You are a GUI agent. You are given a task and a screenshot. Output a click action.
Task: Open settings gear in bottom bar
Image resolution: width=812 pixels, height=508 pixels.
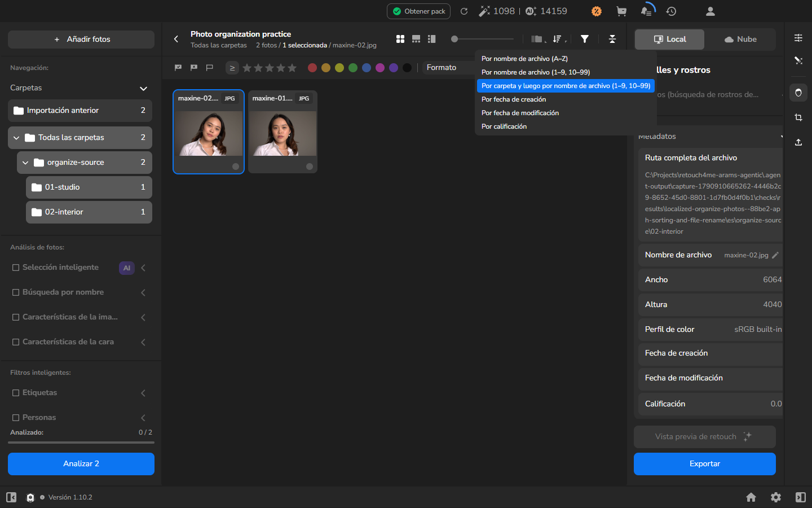click(x=776, y=497)
